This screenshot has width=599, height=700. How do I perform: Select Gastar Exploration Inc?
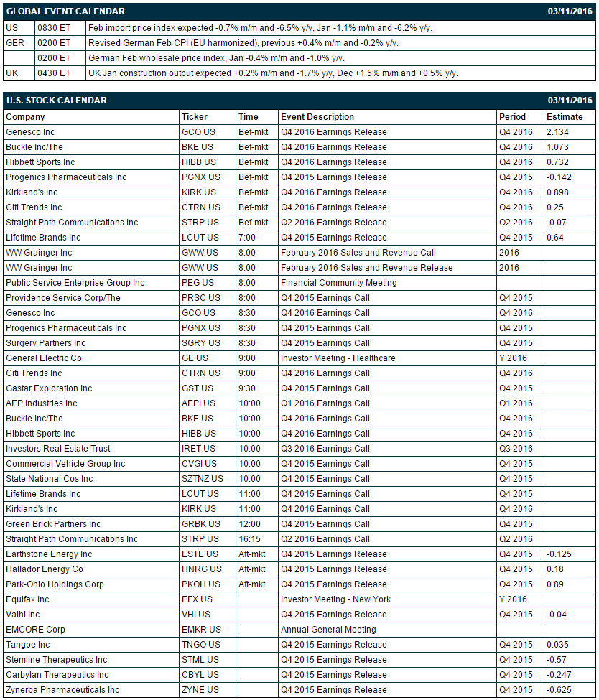click(49, 388)
